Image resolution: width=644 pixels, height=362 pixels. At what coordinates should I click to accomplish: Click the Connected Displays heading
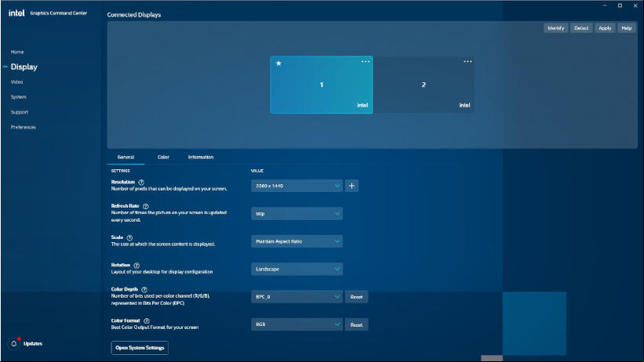(x=134, y=15)
